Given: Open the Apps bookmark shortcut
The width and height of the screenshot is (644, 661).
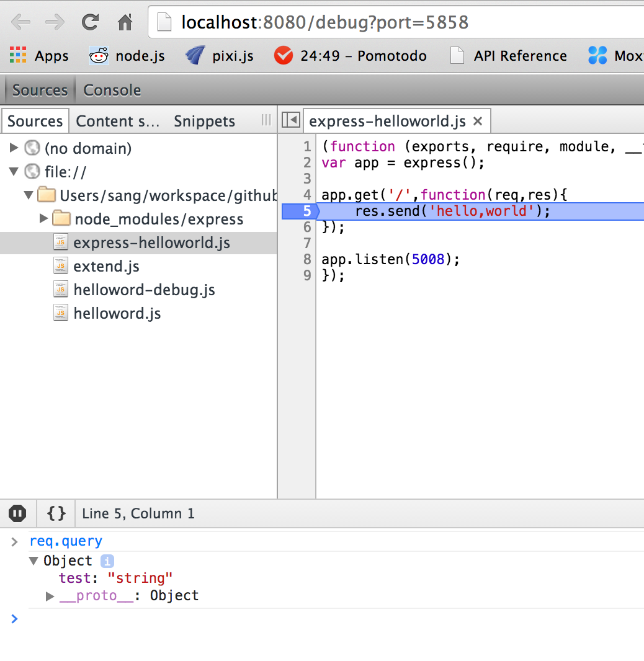Looking at the screenshot, I should point(39,56).
